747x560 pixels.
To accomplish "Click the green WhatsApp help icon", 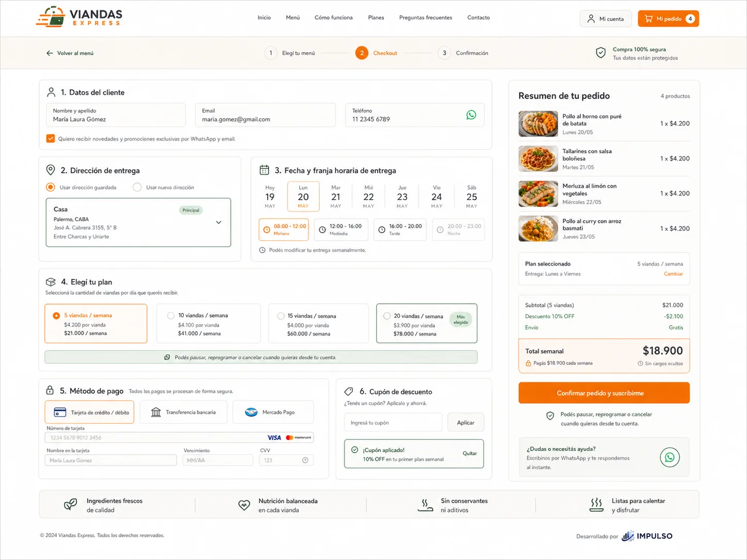I will (x=670, y=457).
